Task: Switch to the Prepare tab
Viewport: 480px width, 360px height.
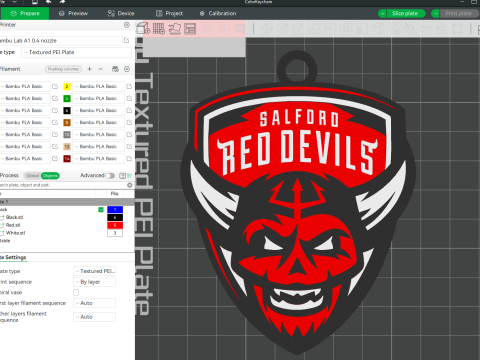Action: pos(25,13)
